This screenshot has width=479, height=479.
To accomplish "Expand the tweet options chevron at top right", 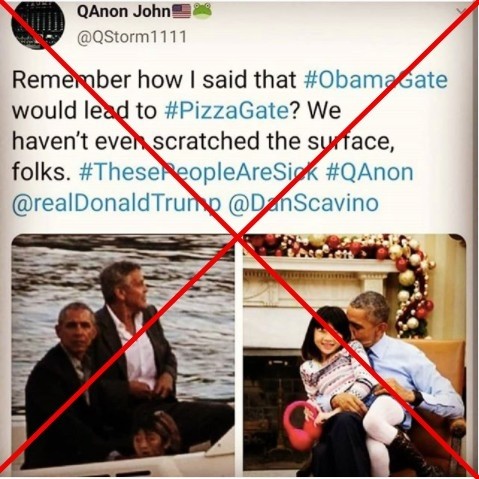I will 461,11.
